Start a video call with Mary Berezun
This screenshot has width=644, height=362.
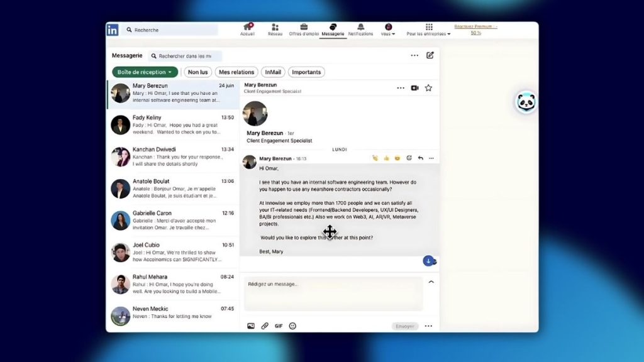tap(414, 87)
